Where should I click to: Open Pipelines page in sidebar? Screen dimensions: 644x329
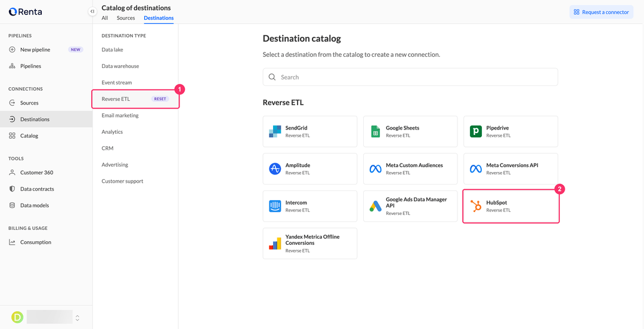[46, 66]
